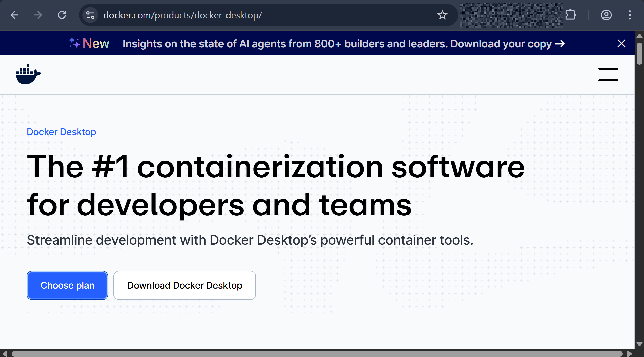Open Chrome's three-dot menu
644x357 pixels.
pyautogui.click(x=630, y=15)
